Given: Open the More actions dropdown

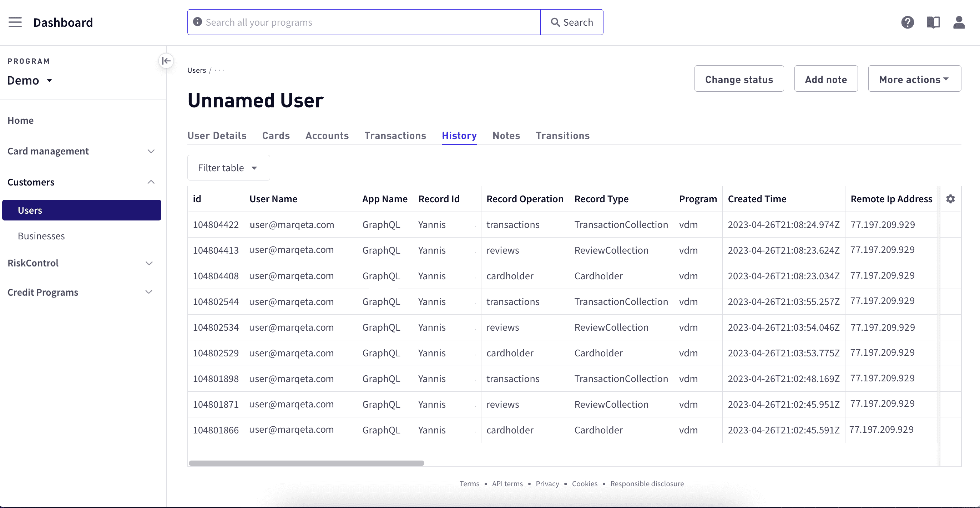Looking at the screenshot, I should click(915, 79).
